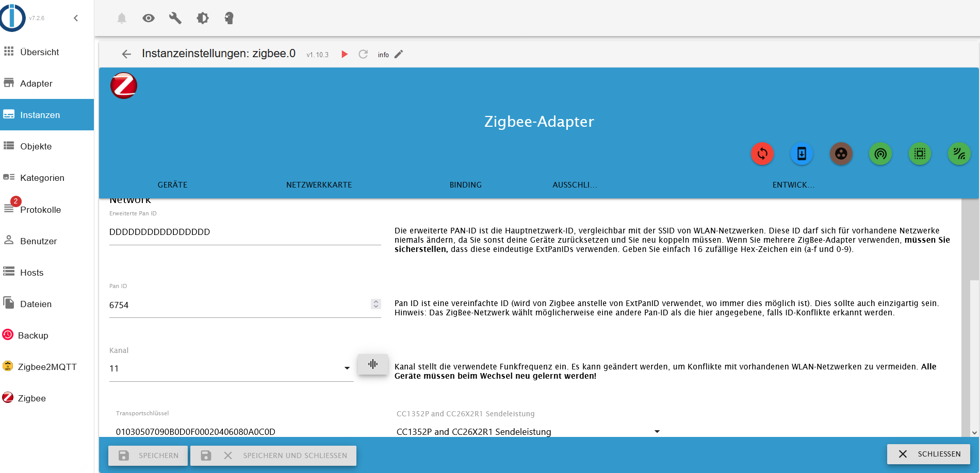Open Backup in the sidebar
The height and width of the screenshot is (473, 980).
(x=47, y=335)
